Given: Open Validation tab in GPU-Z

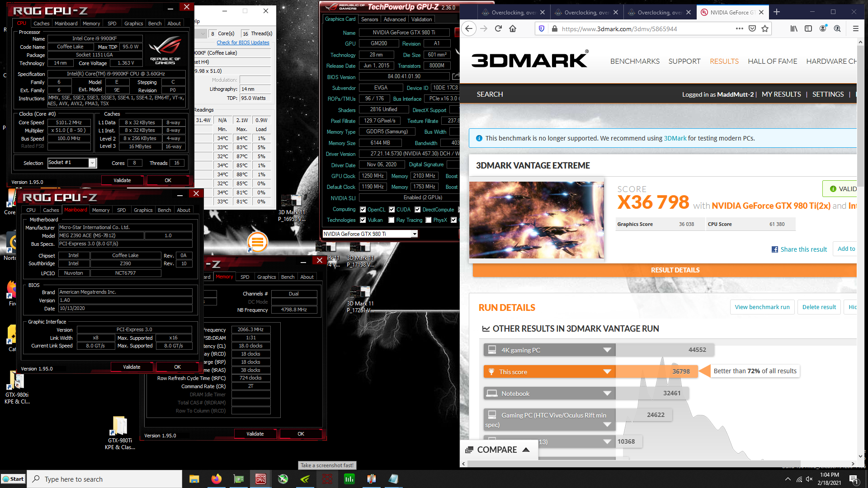Looking at the screenshot, I should [x=421, y=19].
